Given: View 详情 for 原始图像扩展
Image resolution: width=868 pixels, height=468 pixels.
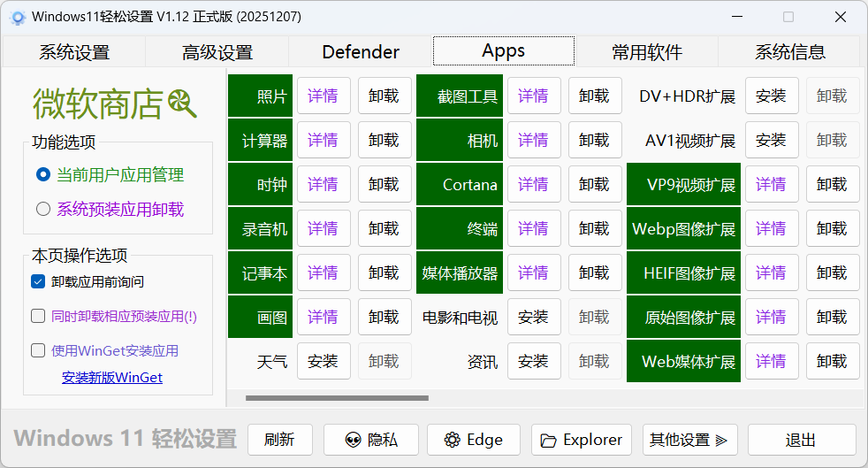Looking at the screenshot, I should coord(771,318).
